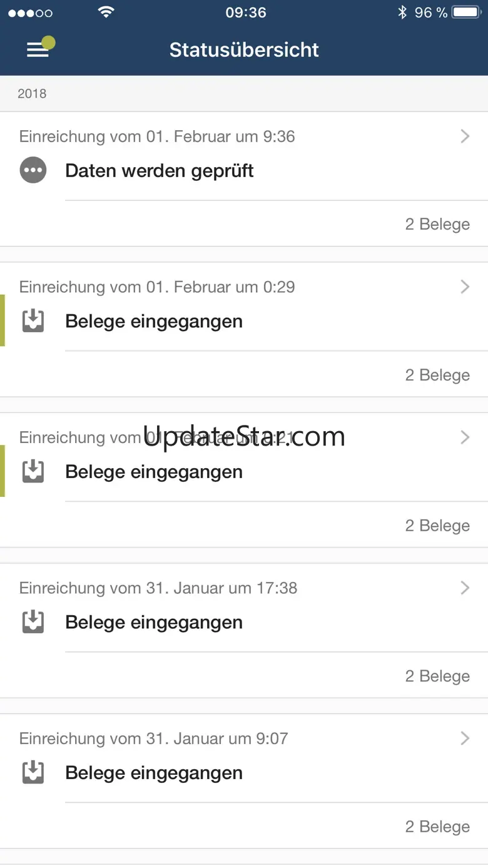Image resolution: width=488 pixels, height=868 pixels.
Task: Tap the Wi-Fi icon in status bar
Action: point(106,13)
